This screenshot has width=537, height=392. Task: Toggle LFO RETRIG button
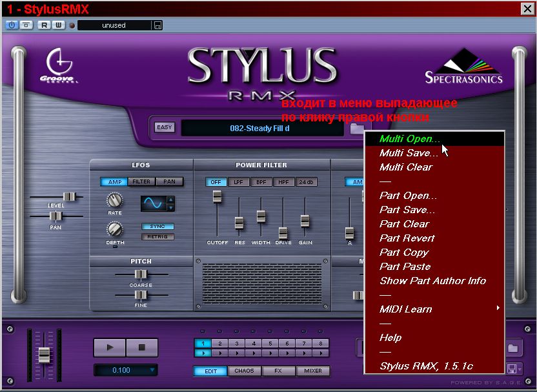(157, 236)
